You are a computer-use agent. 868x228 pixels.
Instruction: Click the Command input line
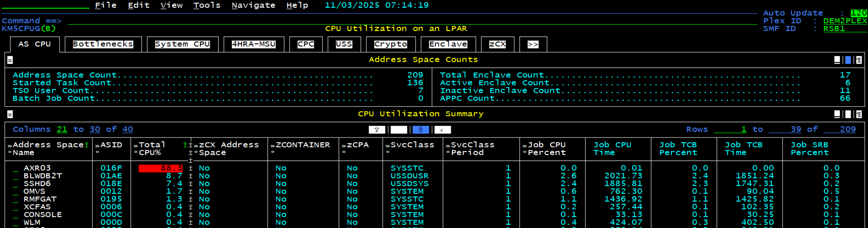click(413, 21)
